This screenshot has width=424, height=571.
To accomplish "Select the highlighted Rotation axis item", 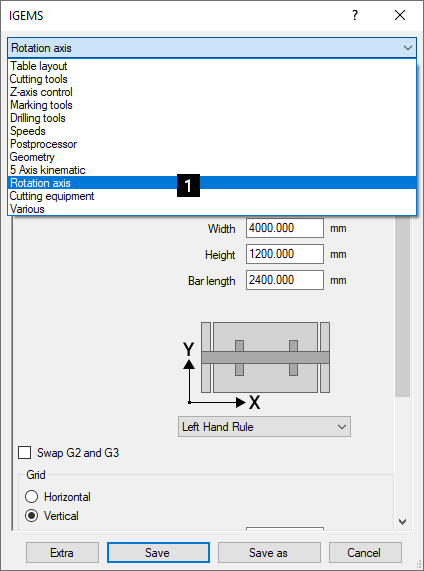I will (x=212, y=183).
